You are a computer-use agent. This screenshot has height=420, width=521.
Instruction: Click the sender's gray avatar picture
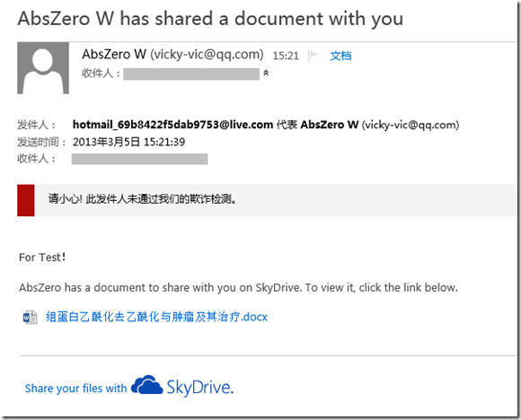point(43,68)
